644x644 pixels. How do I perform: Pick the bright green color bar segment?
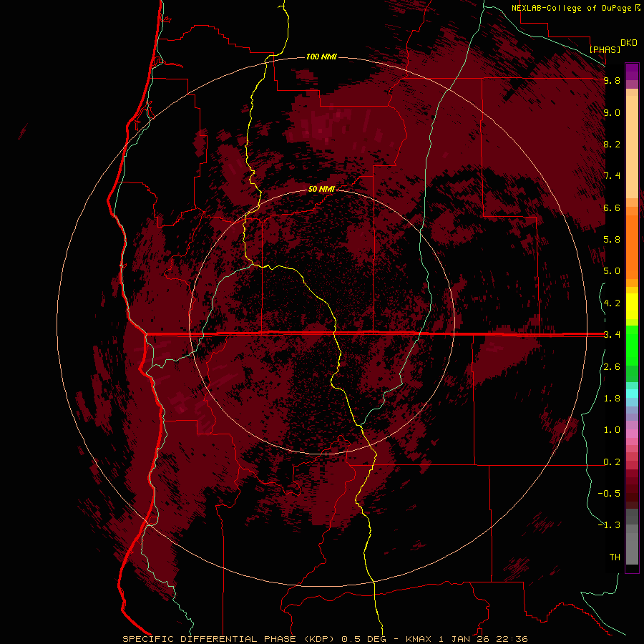point(632,346)
